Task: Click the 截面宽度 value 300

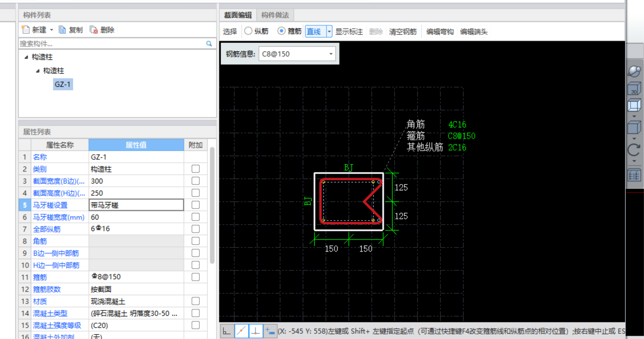Action: [x=136, y=181]
